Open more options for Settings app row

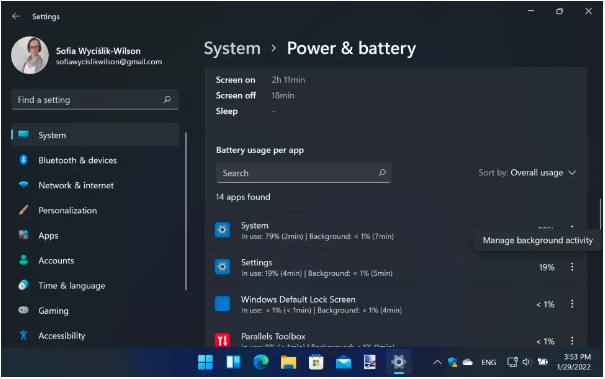[x=572, y=267]
